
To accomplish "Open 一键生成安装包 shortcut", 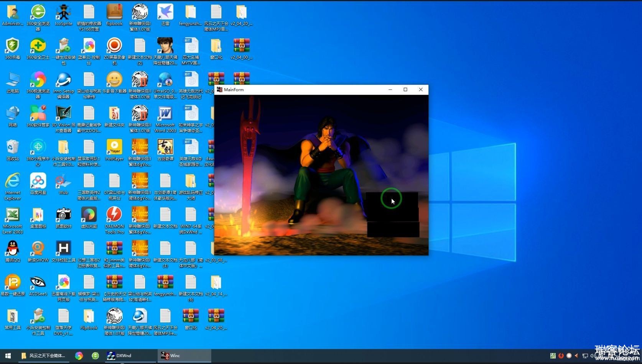I will click(x=64, y=51).
